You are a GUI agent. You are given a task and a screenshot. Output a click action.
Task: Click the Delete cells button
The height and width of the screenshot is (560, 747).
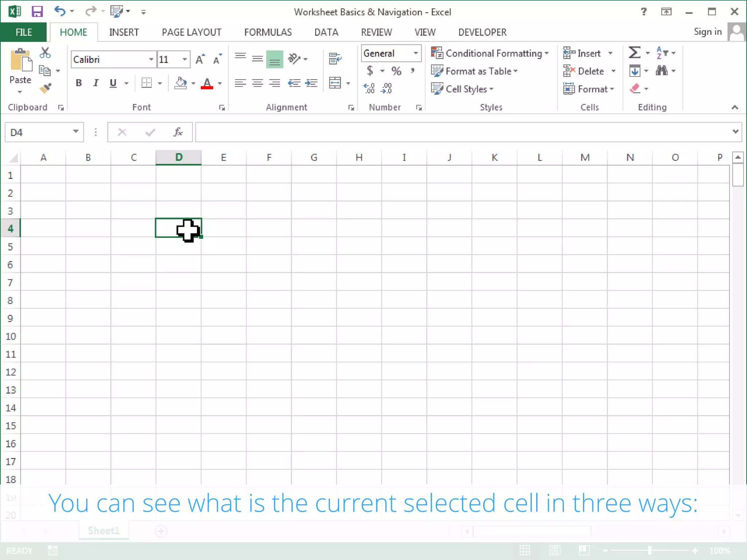[584, 71]
